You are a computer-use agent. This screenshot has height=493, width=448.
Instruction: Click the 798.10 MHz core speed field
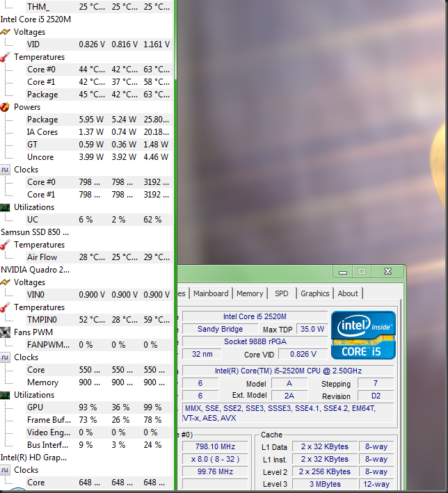coord(215,446)
